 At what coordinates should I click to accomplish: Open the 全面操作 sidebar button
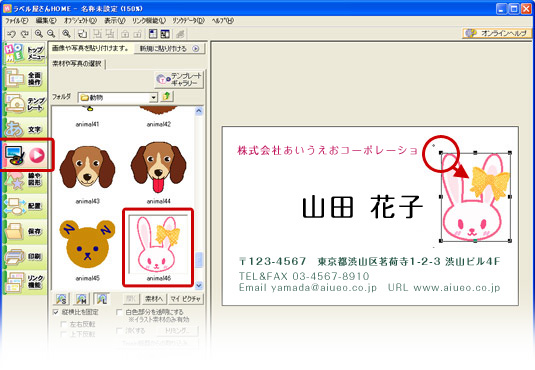(x=25, y=78)
